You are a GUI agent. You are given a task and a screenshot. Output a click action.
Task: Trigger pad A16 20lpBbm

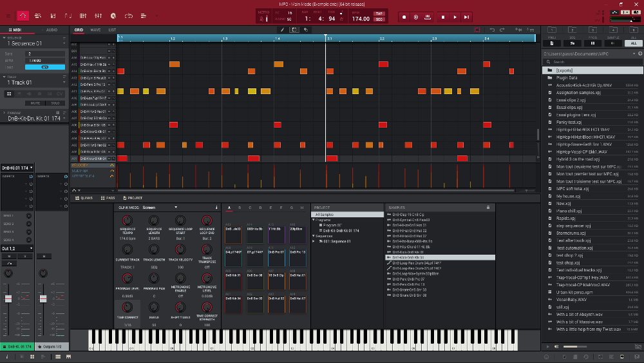coord(298,235)
